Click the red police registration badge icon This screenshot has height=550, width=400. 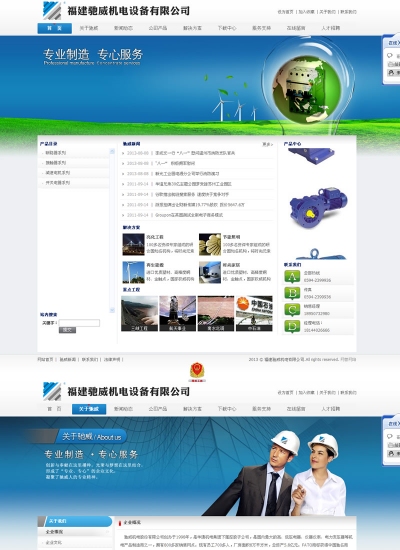(x=198, y=372)
